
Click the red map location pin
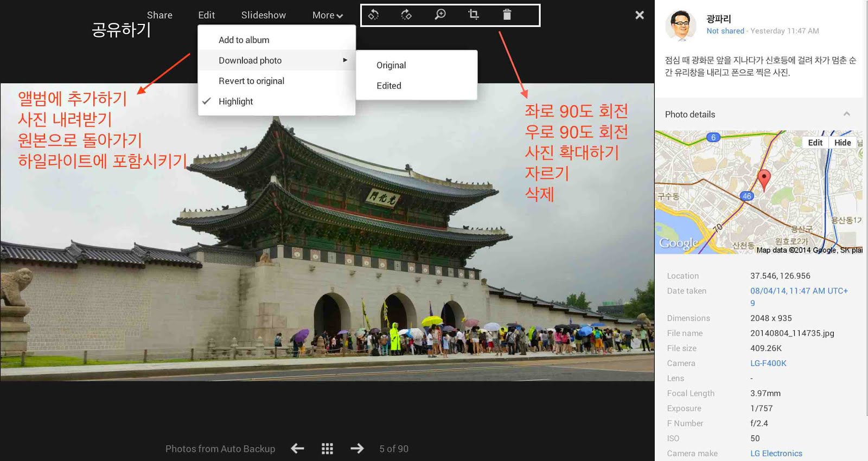[763, 179]
